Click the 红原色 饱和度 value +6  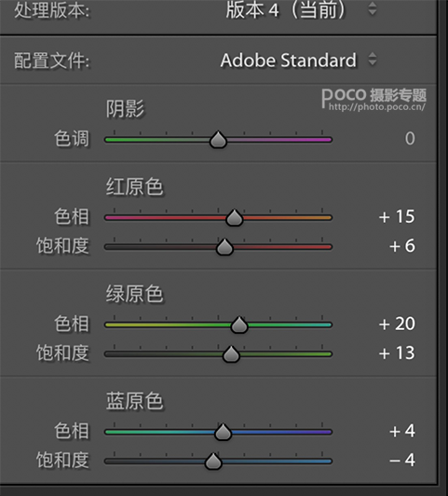(x=401, y=246)
